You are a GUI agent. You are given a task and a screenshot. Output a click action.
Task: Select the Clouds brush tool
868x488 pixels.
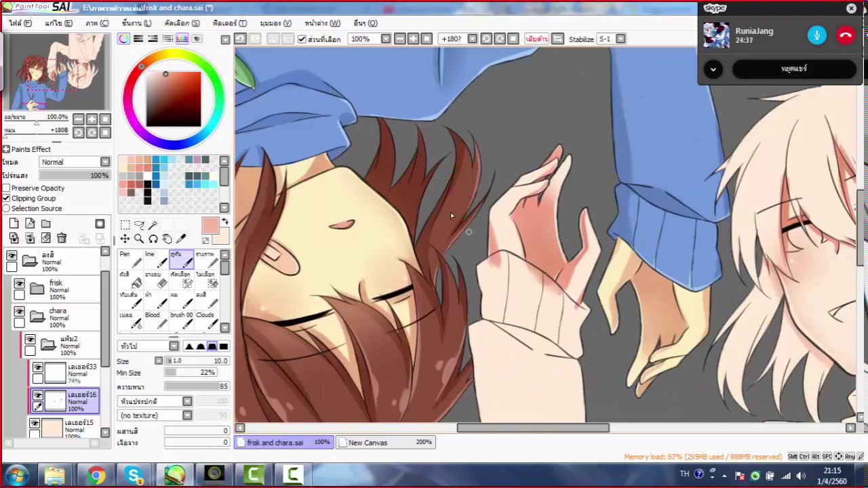[205, 321]
